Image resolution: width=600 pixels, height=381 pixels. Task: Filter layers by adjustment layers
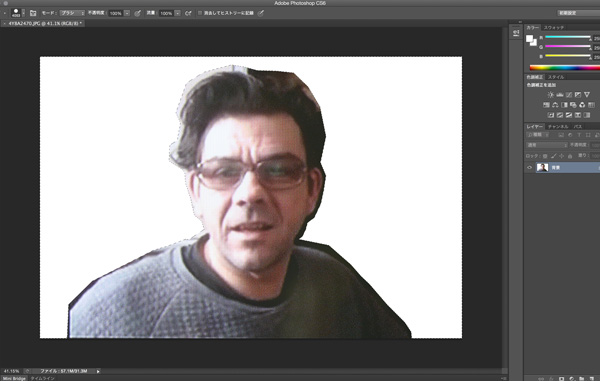570,135
